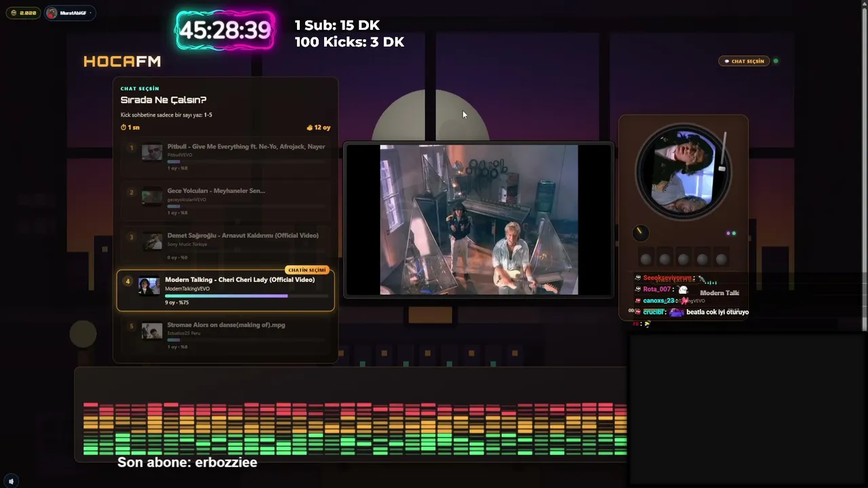Click the second round turntable button
Viewport: 868px width, 488px height.
665,259
